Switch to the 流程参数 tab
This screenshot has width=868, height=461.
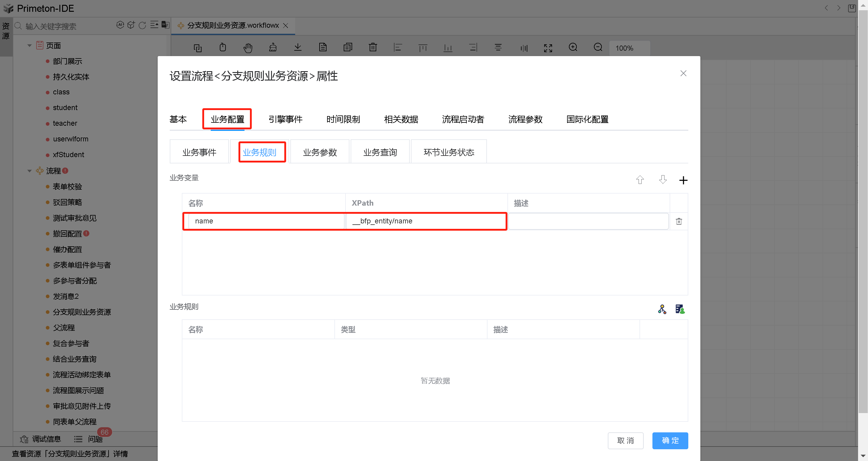click(525, 119)
